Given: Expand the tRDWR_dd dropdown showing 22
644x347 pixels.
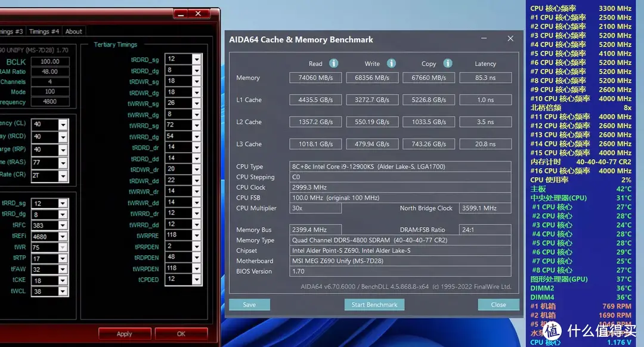Looking at the screenshot, I should 197,180.
